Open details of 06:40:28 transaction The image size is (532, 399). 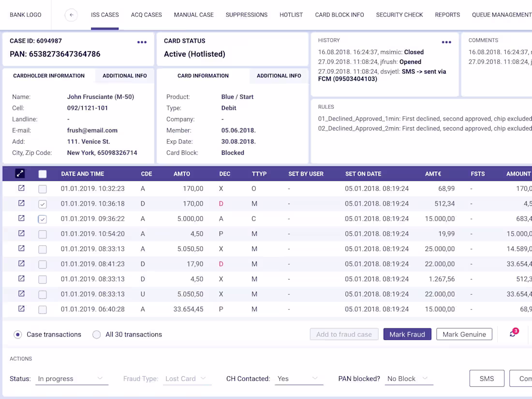pyautogui.click(x=21, y=309)
